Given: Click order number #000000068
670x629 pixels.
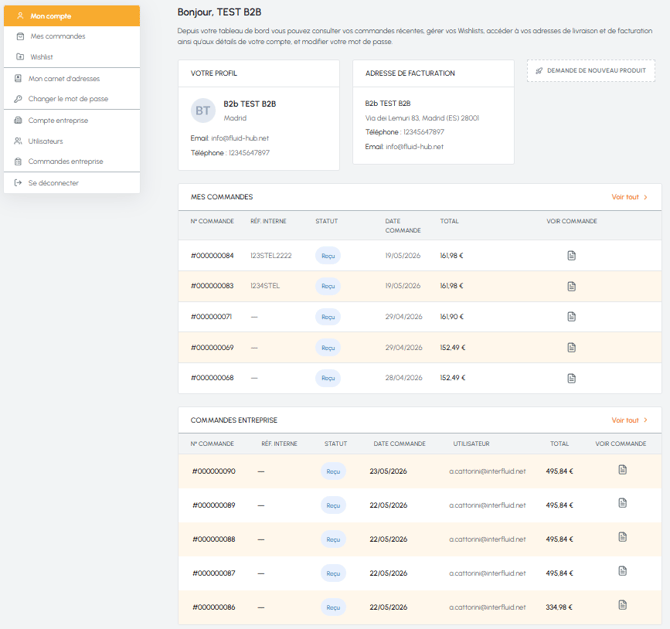Looking at the screenshot, I should tap(212, 378).
